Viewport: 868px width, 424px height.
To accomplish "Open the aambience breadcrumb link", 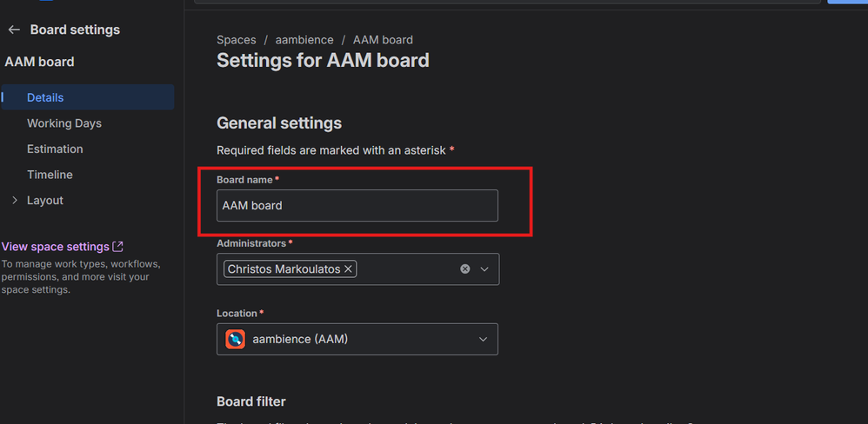I will (x=304, y=40).
